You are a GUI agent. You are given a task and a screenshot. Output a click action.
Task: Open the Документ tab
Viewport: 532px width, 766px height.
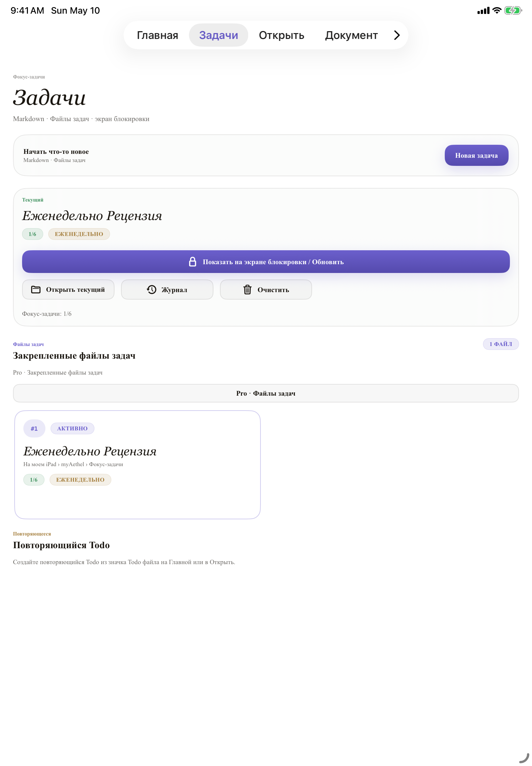click(351, 35)
